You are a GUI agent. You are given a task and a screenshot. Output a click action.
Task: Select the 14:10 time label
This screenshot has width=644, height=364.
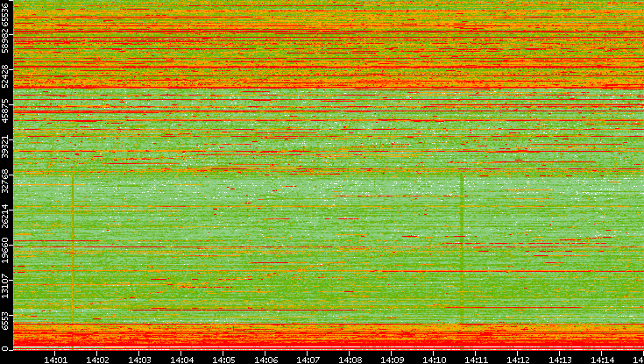(435, 360)
